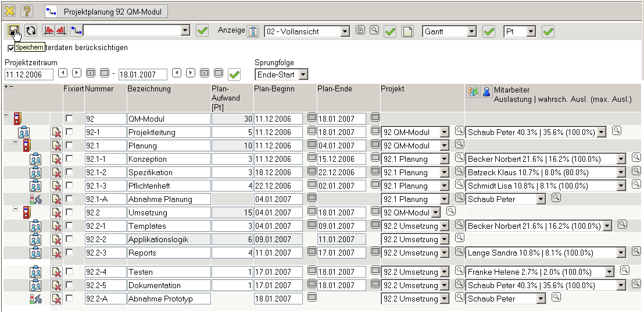
Task: Click the employee group icon in header
Action: click(473, 93)
